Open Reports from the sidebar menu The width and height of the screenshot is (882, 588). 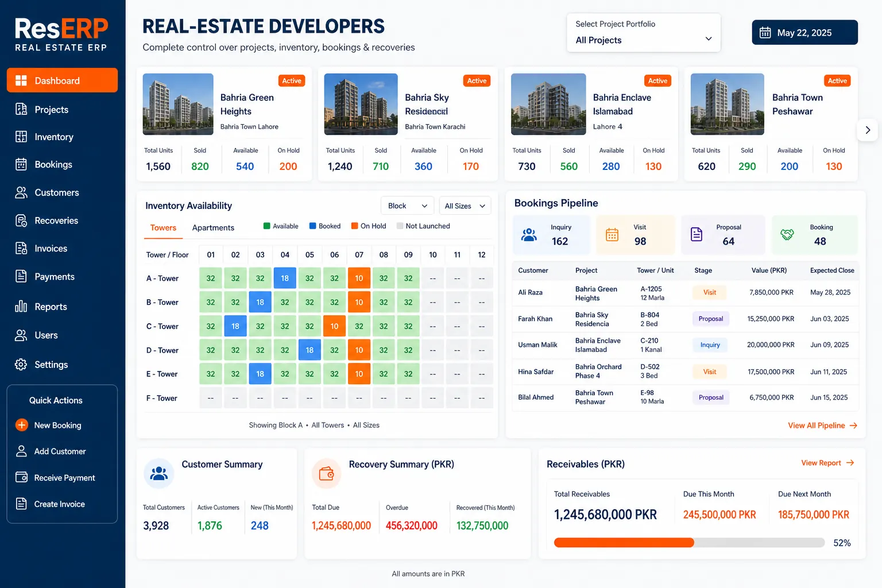[62, 307]
